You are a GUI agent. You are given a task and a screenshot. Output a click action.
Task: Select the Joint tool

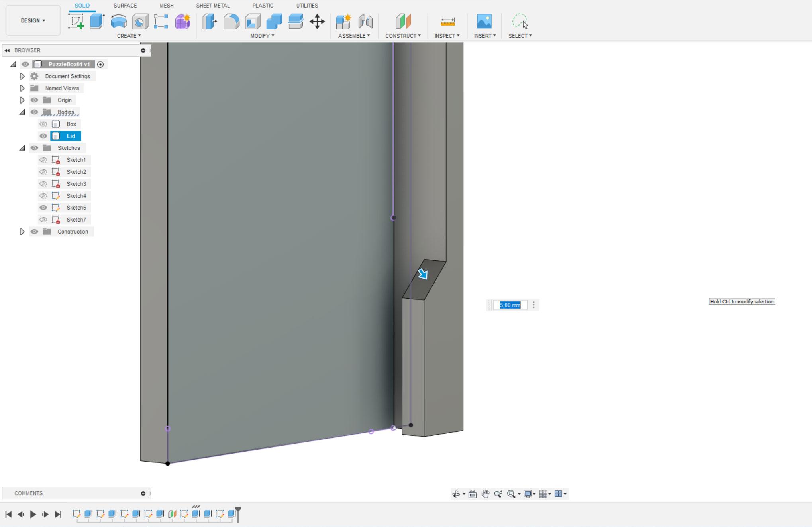coord(365,22)
